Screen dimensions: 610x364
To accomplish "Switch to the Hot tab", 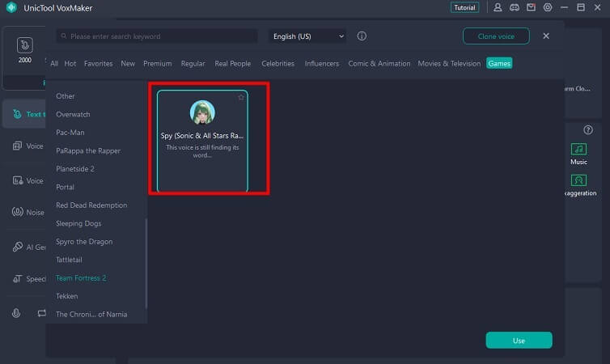I will click(70, 63).
